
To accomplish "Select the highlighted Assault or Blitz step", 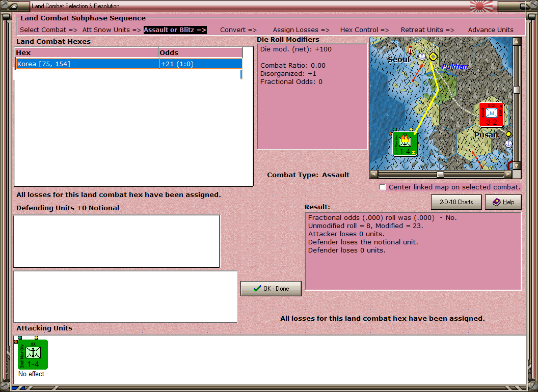I will [x=175, y=30].
